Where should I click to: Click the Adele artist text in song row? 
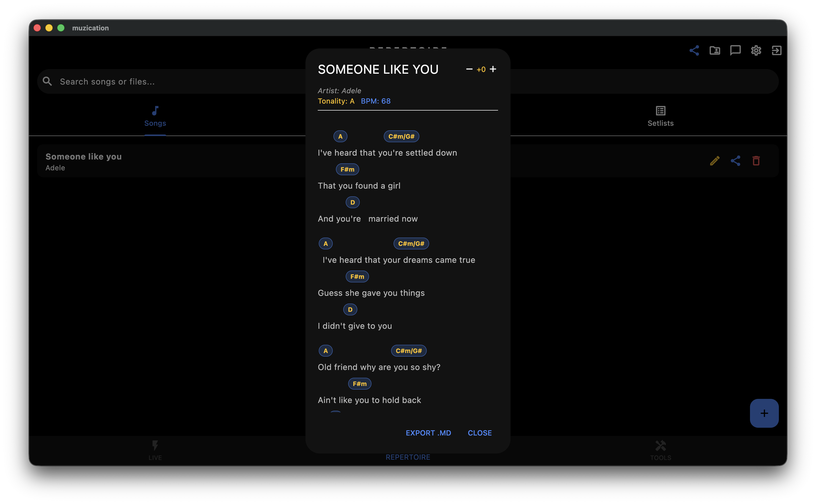[x=55, y=168]
